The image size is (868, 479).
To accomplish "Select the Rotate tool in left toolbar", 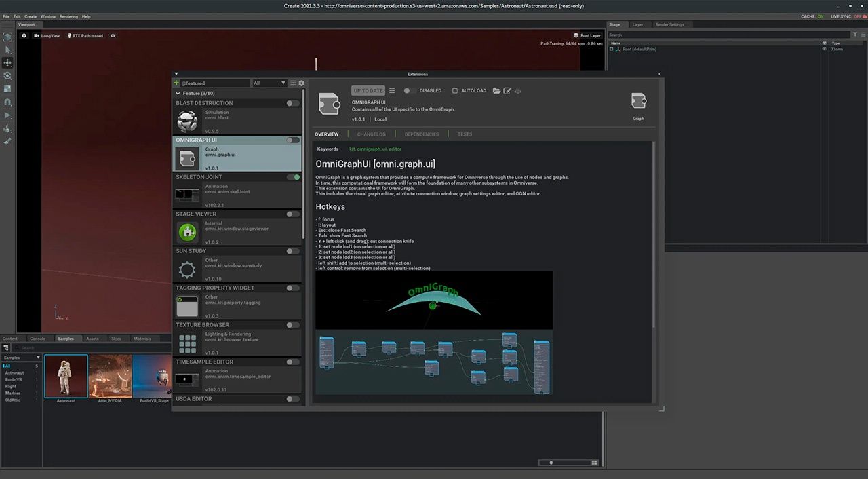I will 7,75.
